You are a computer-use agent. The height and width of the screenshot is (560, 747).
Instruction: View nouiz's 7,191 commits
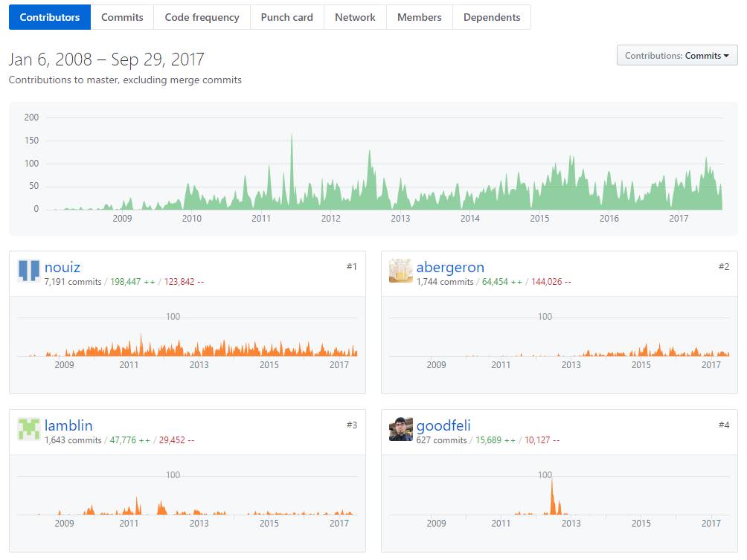(x=73, y=282)
